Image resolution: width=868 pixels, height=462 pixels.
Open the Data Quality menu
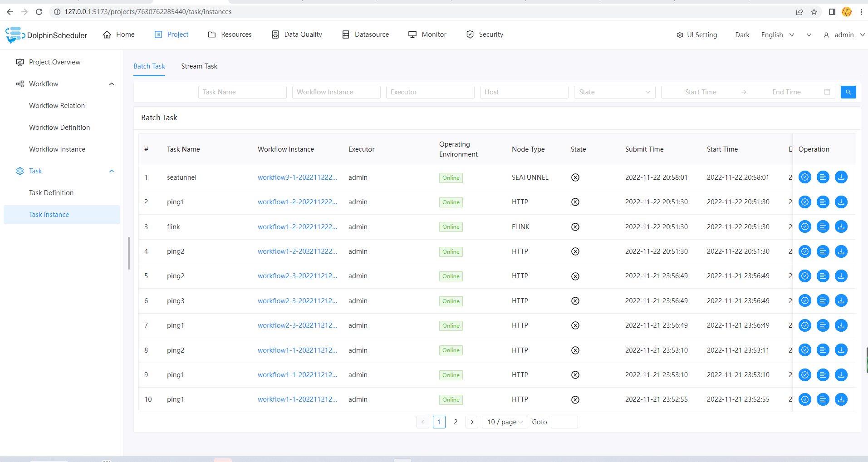[x=297, y=34]
